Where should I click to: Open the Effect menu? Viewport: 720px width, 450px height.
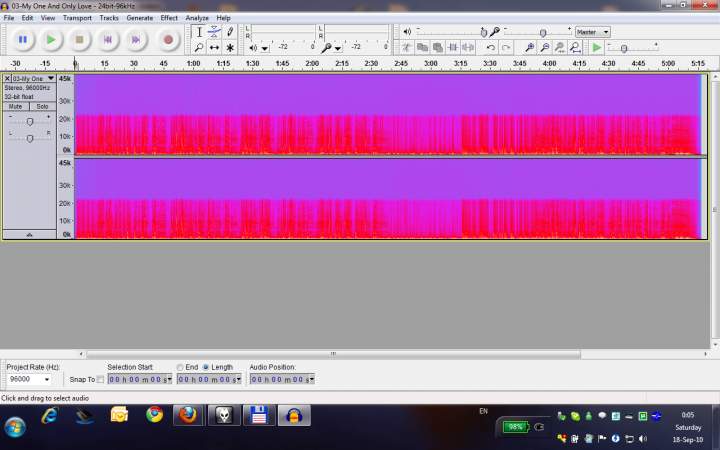point(169,18)
